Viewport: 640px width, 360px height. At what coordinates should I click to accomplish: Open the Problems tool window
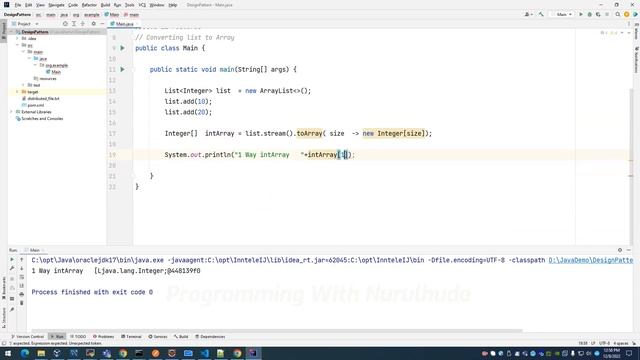point(104,337)
